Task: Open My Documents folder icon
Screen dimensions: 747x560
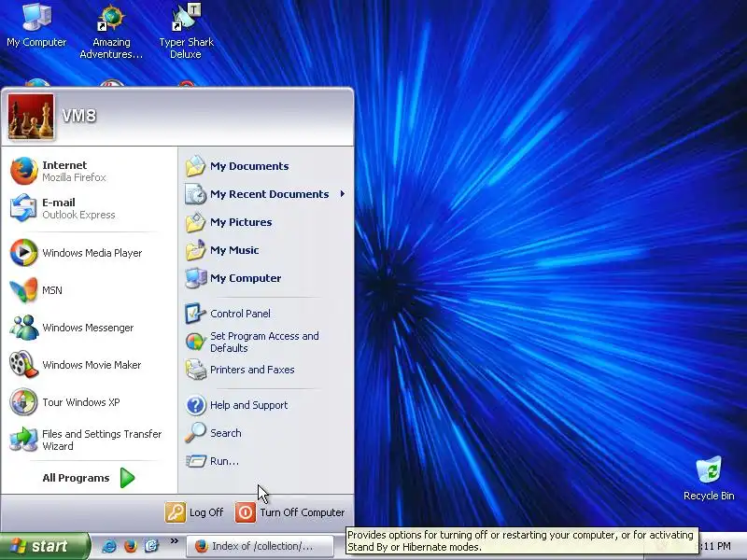Action: coord(195,166)
